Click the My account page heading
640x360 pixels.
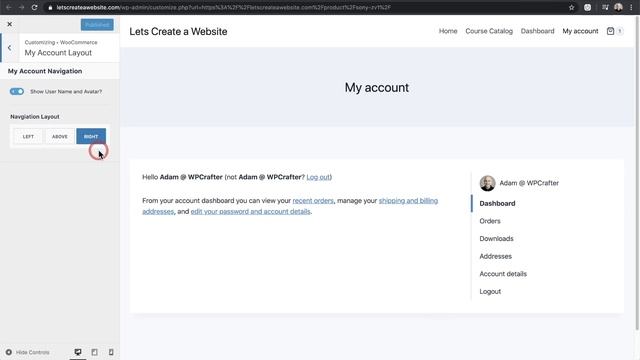pyautogui.click(x=376, y=87)
